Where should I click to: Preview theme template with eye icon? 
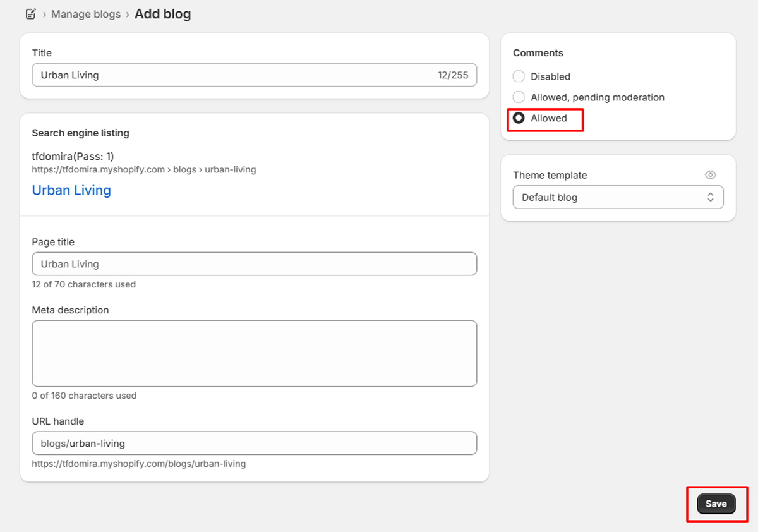click(x=711, y=175)
